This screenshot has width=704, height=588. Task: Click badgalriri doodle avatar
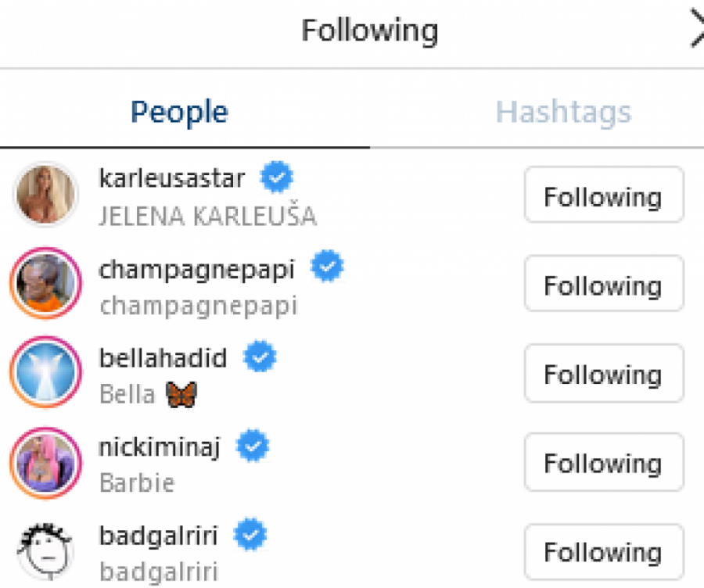(45, 551)
